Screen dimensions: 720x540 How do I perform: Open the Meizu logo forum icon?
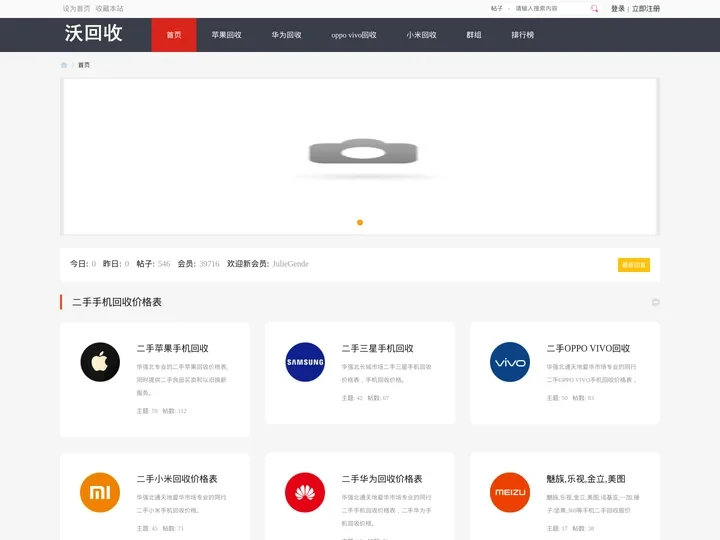(x=510, y=492)
